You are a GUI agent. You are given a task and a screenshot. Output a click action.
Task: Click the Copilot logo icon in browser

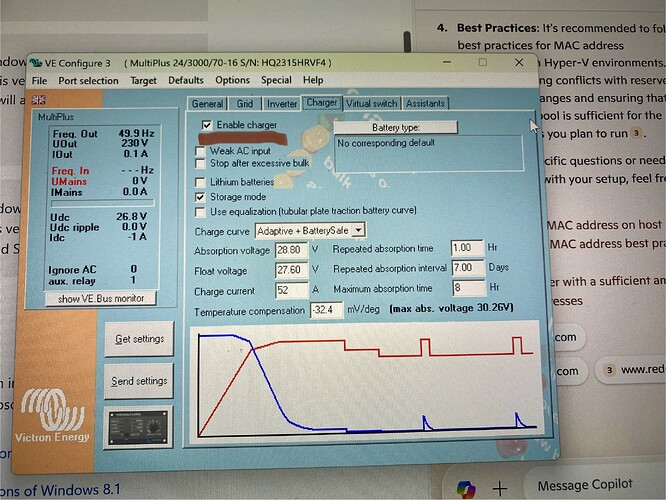pos(466,489)
